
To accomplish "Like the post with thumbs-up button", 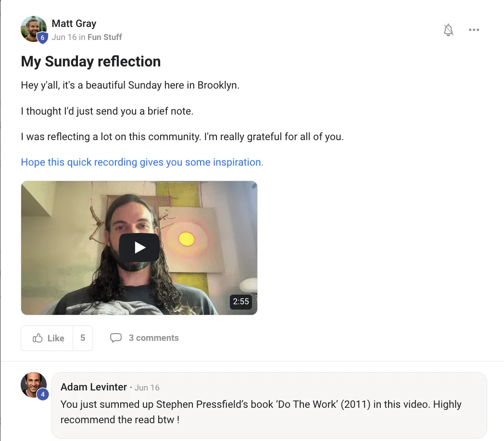I will [x=47, y=338].
